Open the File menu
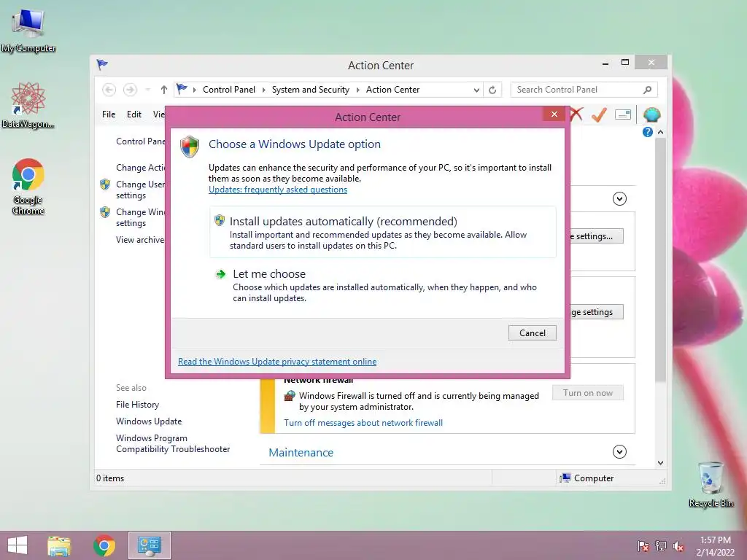 (x=109, y=114)
